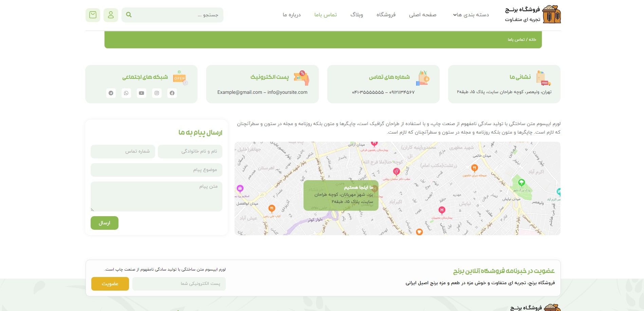
Task: Open the YouTube channel icon
Action: (x=142, y=93)
